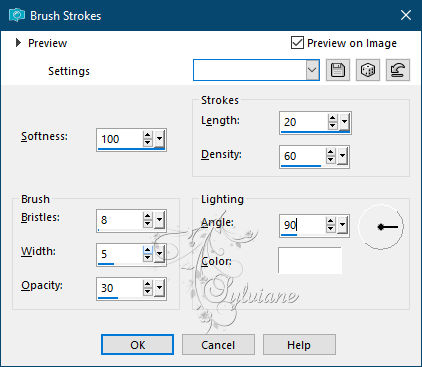The height and width of the screenshot is (367, 422).
Task: Open the white Lighting Color swatch
Action: pos(310,261)
